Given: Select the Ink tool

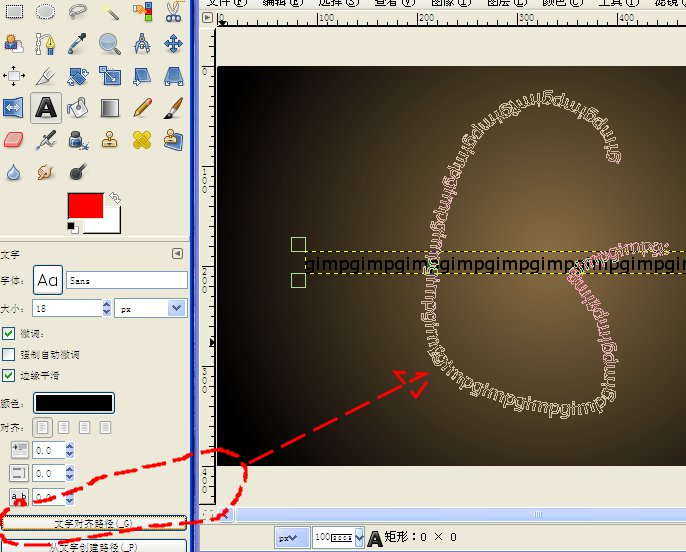Looking at the screenshot, I should click(x=78, y=140).
